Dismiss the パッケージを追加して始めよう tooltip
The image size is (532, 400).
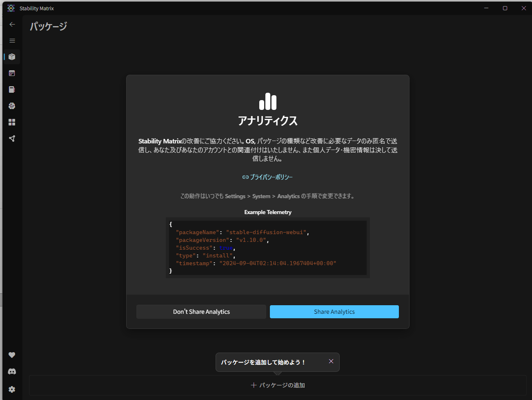[x=331, y=361]
